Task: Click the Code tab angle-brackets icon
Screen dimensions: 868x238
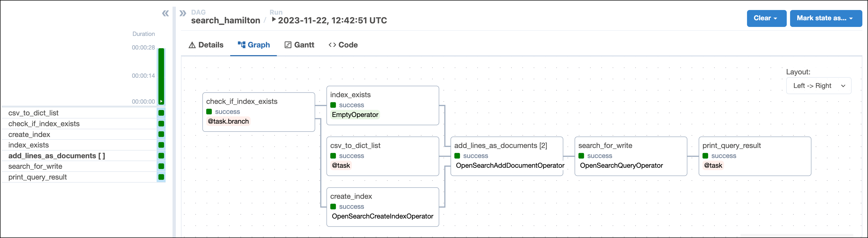Action: click(x=332, y=45)
